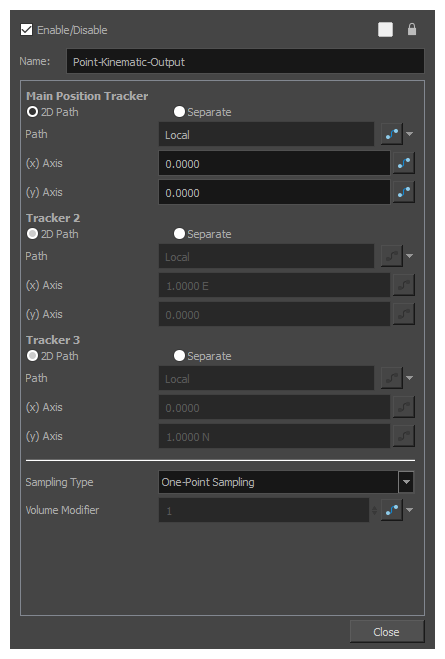Expand dropdown arrow beside Main Path function
The width and height of the screenshot is (445, 659).
(409, 134)
